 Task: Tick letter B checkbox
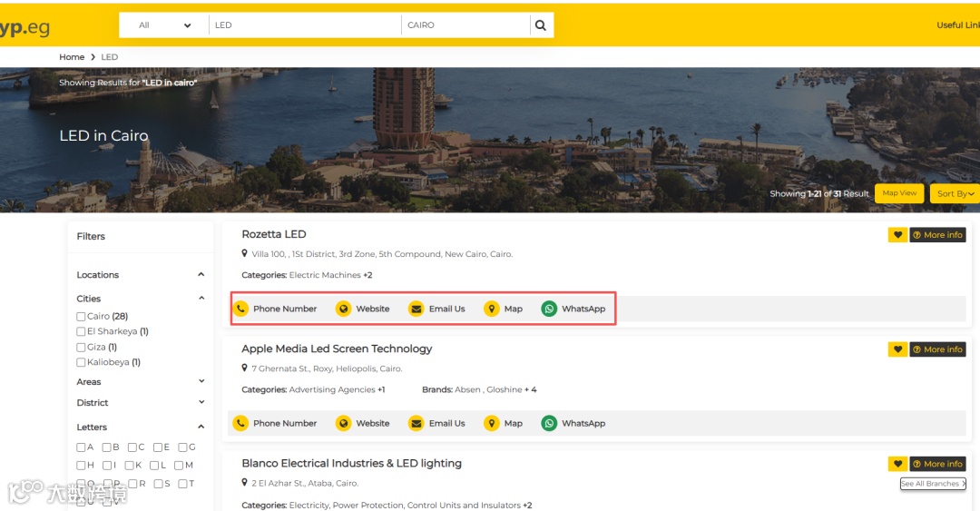(106, 447)
